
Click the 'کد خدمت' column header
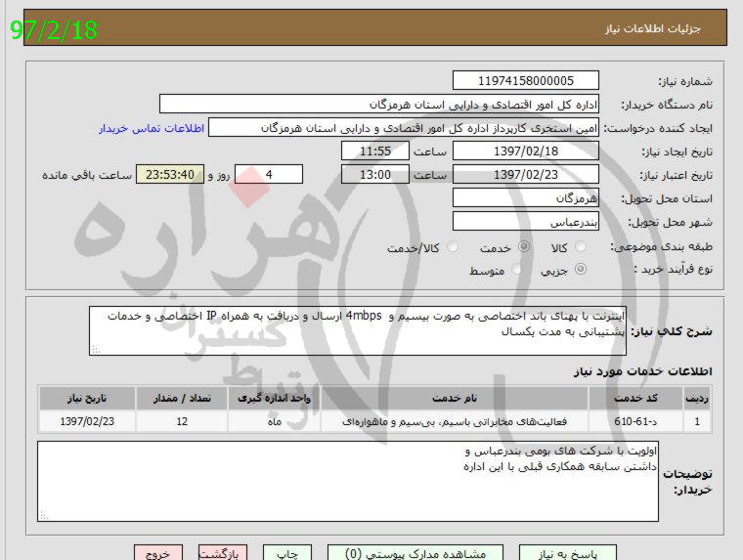tap(635, 399)
